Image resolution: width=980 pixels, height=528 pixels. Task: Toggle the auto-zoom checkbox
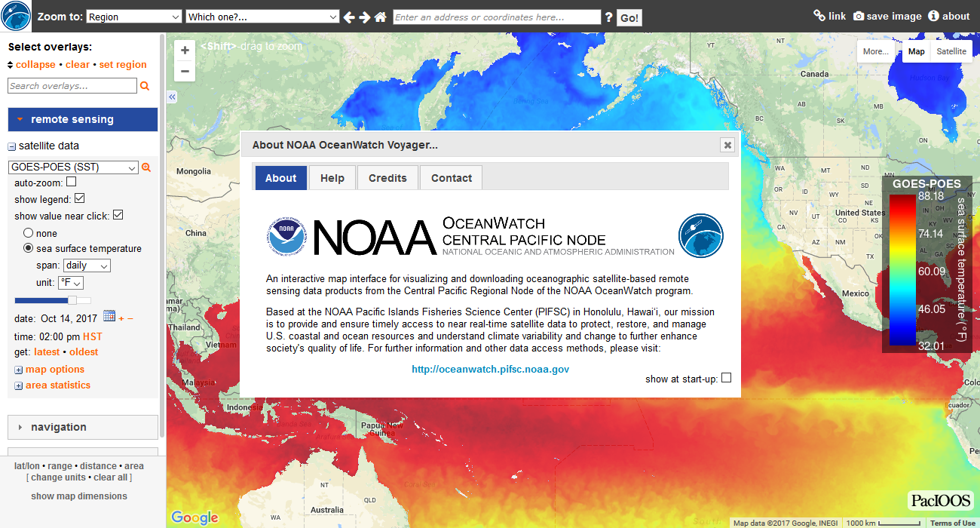(72, 182)
